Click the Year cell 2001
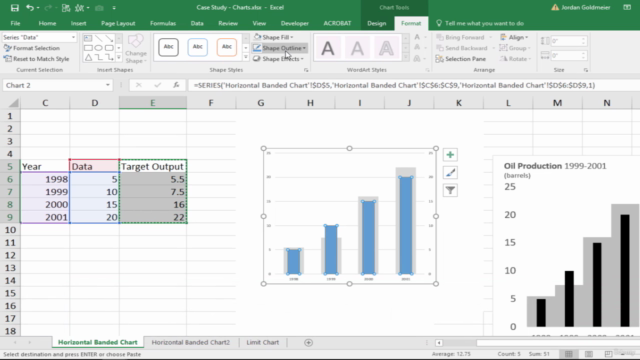Screen dimensions: 640x360 tap(45, 217)
